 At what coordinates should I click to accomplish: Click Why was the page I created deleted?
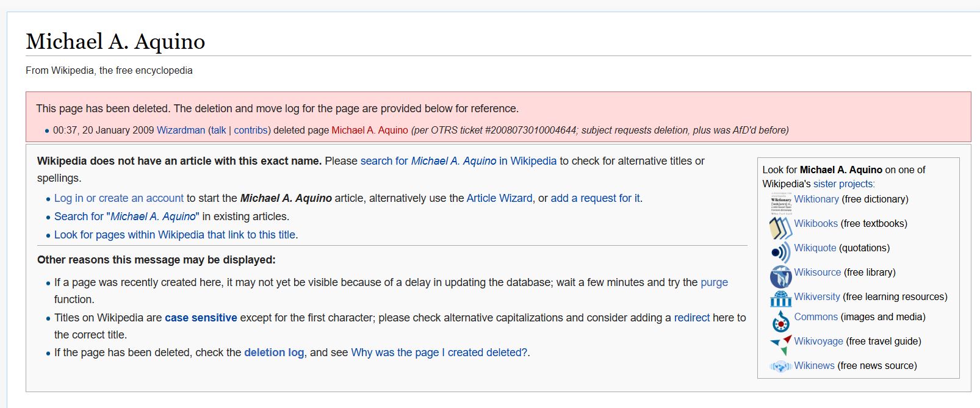(439, 353)
